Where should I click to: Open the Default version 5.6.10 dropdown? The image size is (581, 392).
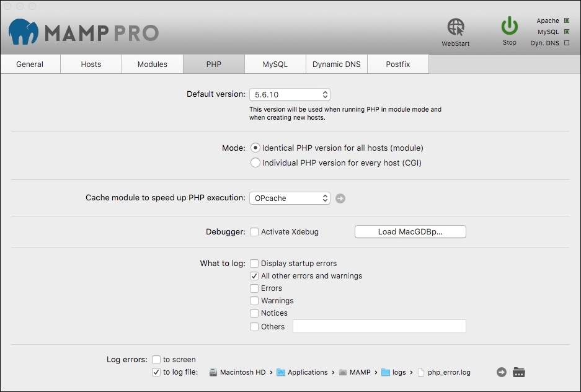290,94
